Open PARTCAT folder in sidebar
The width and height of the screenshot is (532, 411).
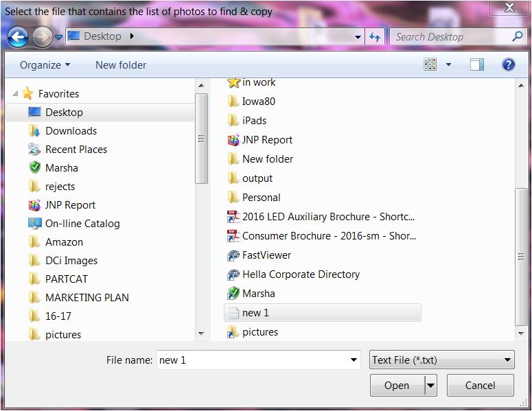pos(58,279)
